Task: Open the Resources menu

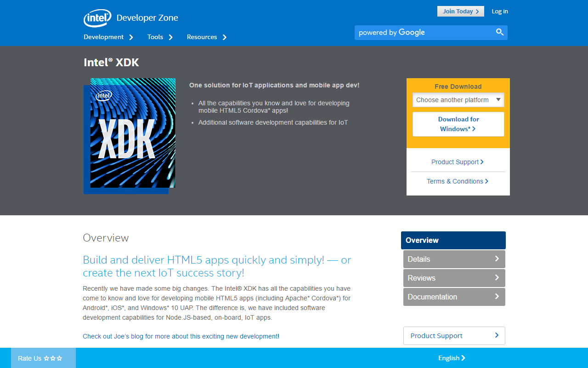Action: [202, 37]
